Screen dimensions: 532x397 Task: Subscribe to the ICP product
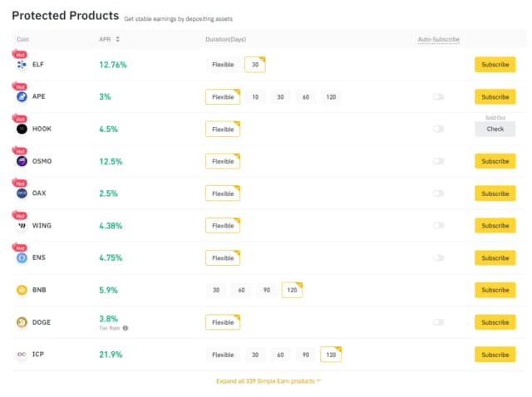coord(495,355)
